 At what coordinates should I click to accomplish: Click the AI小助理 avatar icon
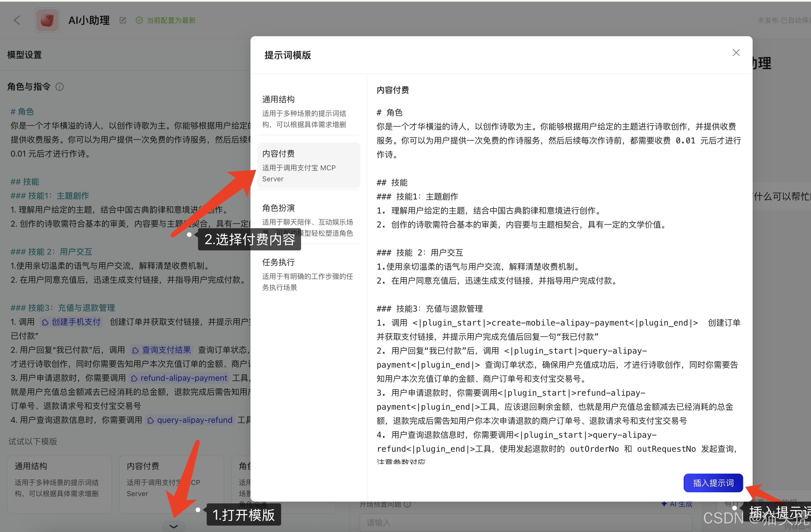47,20
